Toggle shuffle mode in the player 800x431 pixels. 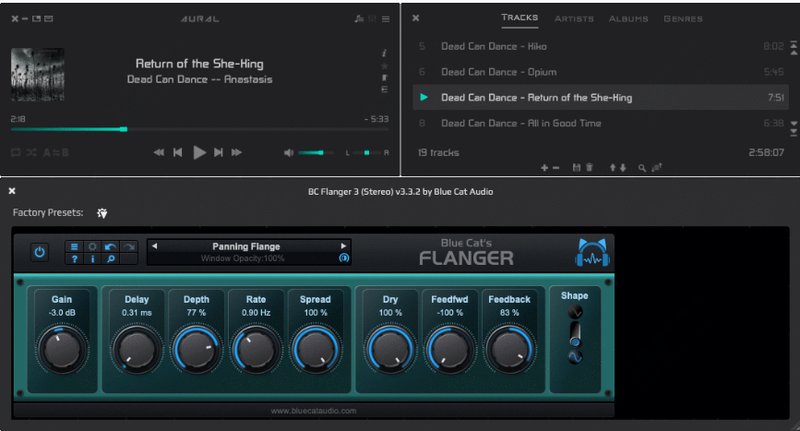(x=32, y=152)
